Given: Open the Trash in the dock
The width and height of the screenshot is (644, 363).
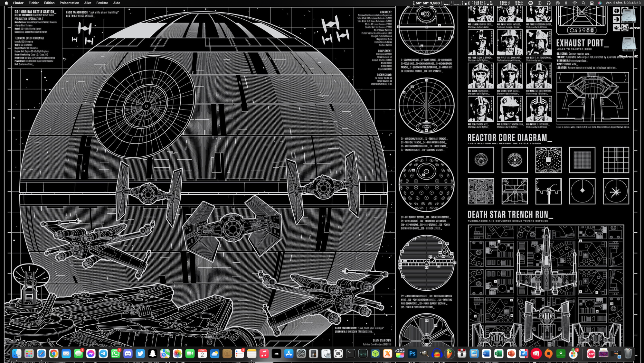Looking at the screenshot, I should (628, 354).
